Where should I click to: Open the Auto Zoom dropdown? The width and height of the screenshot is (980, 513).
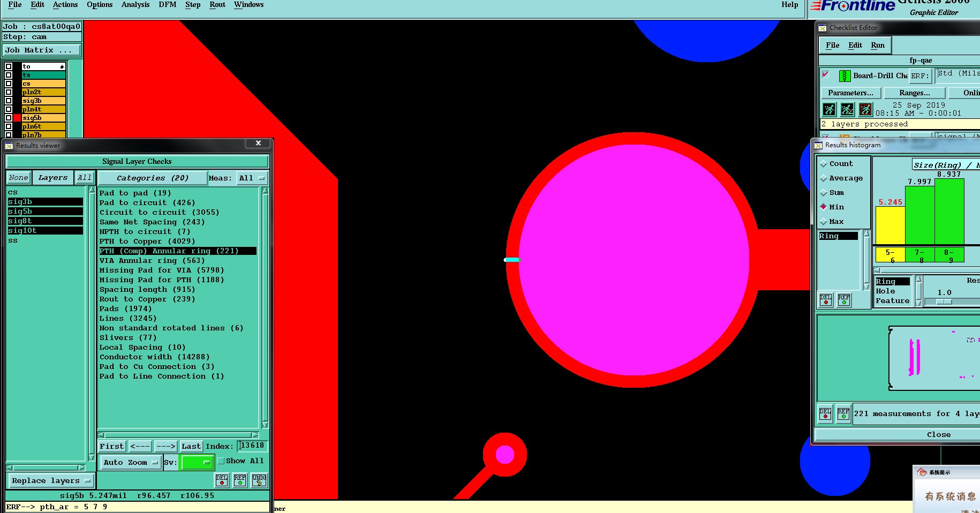131,462
